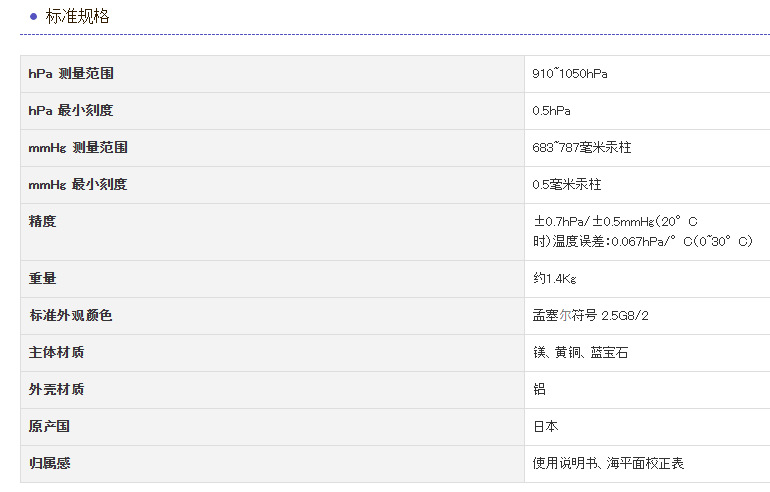
Task: Click the 0.5hPa value
Action: pos(552,111)
